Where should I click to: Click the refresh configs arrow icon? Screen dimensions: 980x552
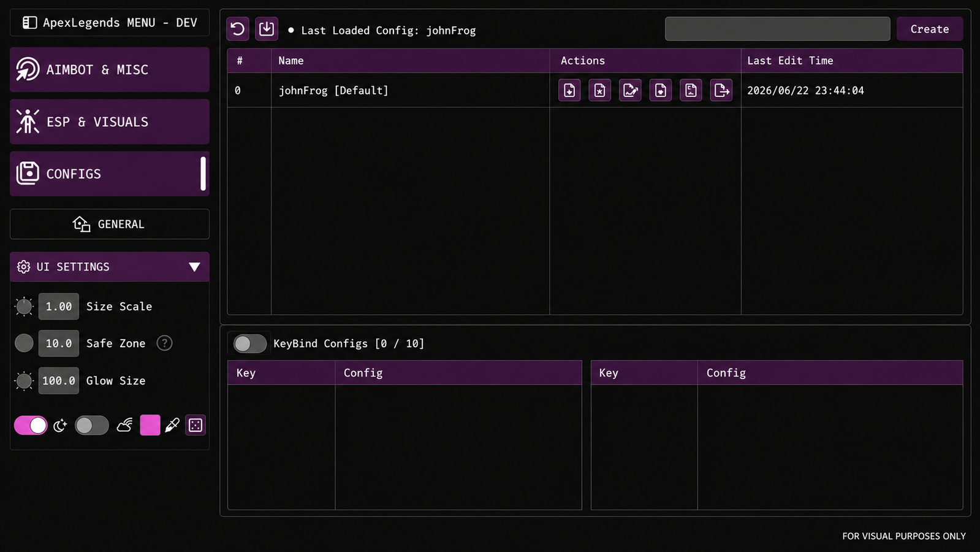coord(238,29)
